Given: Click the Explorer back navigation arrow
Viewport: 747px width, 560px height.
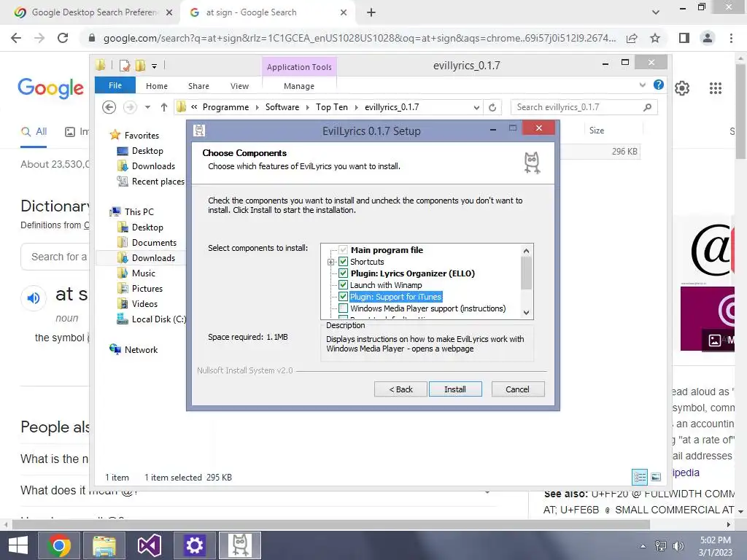Looking at the screenshot, I should 109,107.
